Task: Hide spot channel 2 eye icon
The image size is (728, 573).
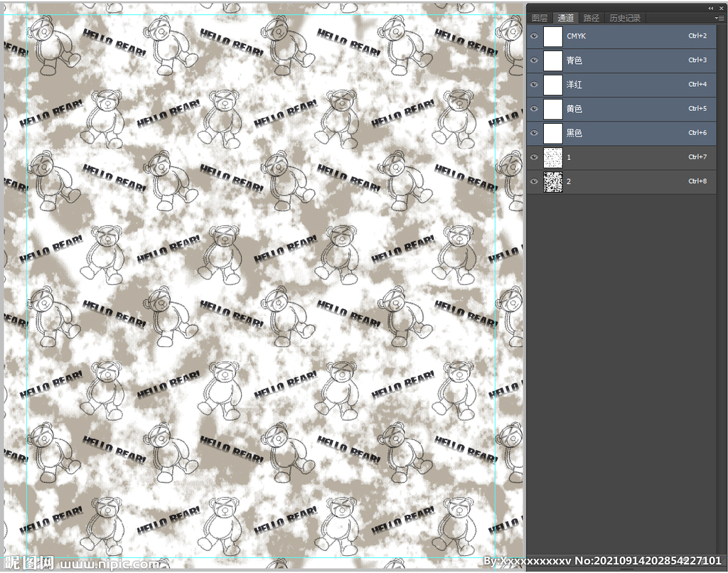Action: (534, 181)
